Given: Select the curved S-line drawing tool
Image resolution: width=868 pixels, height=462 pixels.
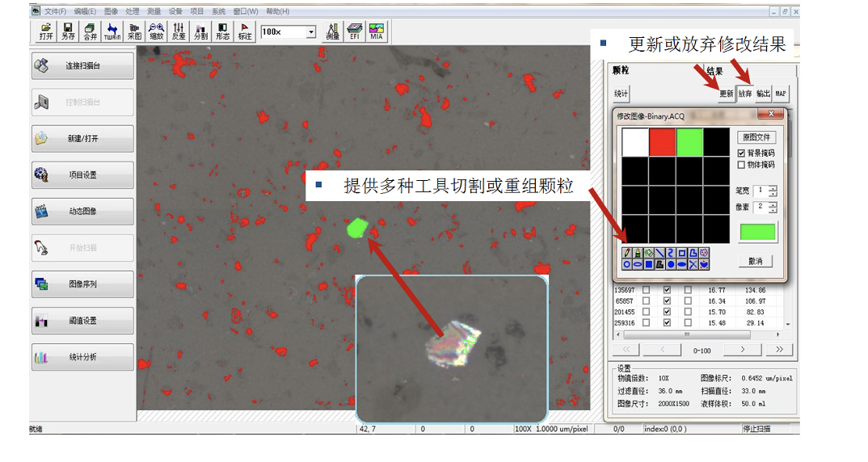Looking at the screenshot, I should click(x=671, y=253).
